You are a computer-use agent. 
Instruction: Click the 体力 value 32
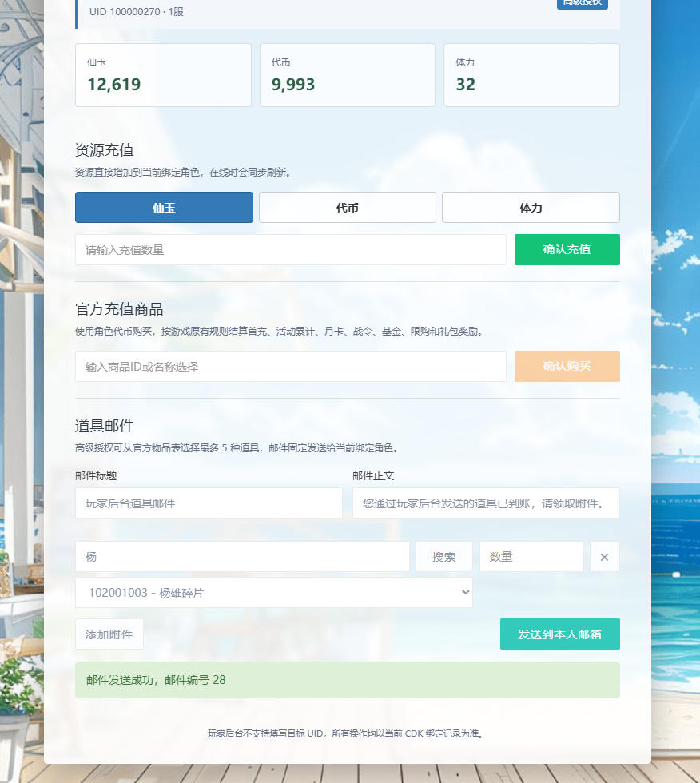tap(466, 85)
